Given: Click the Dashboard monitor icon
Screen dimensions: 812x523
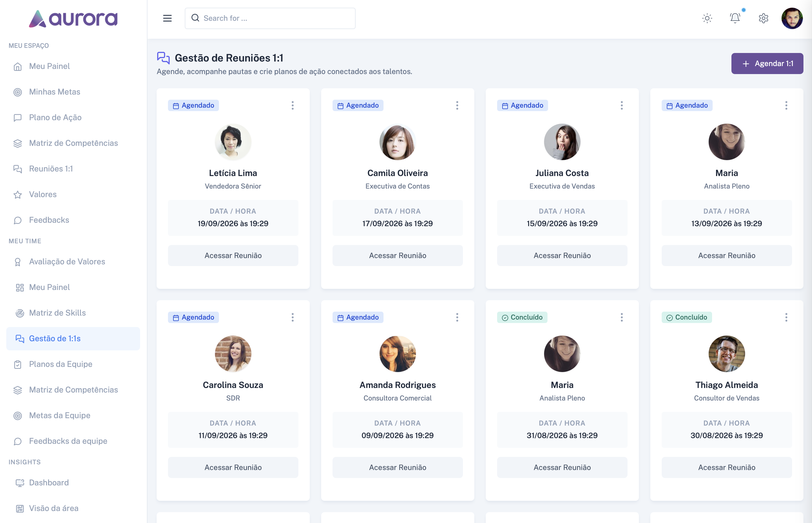Looking at the screenshot, I should 20,483.
